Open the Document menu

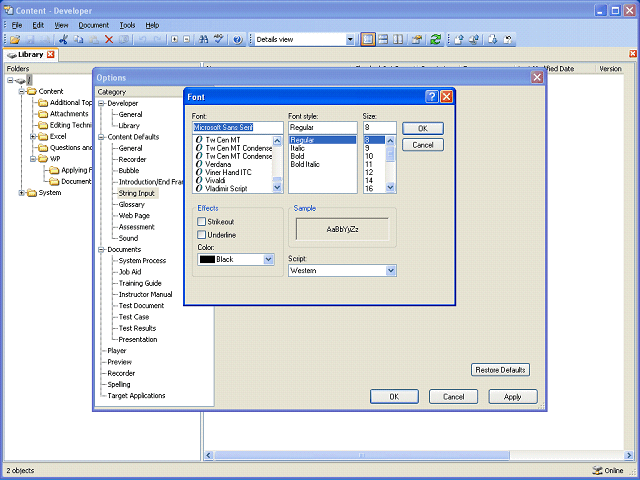click(x=94, y=25)
